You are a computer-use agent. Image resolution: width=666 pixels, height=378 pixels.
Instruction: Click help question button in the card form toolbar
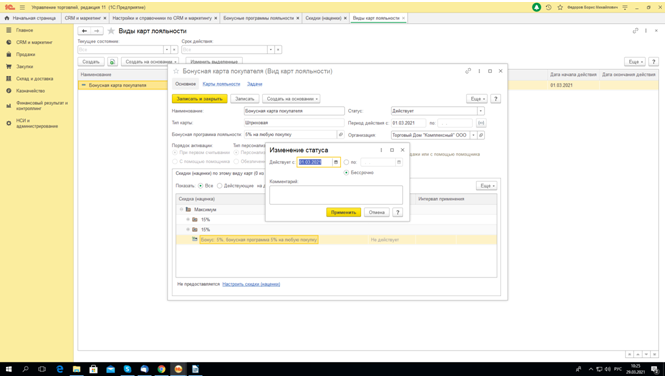495,99
